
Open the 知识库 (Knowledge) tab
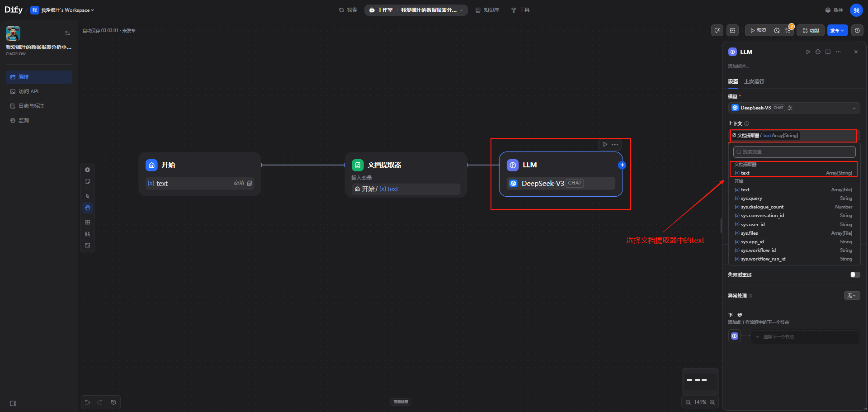pyautogui.click(x=487, y=10)
